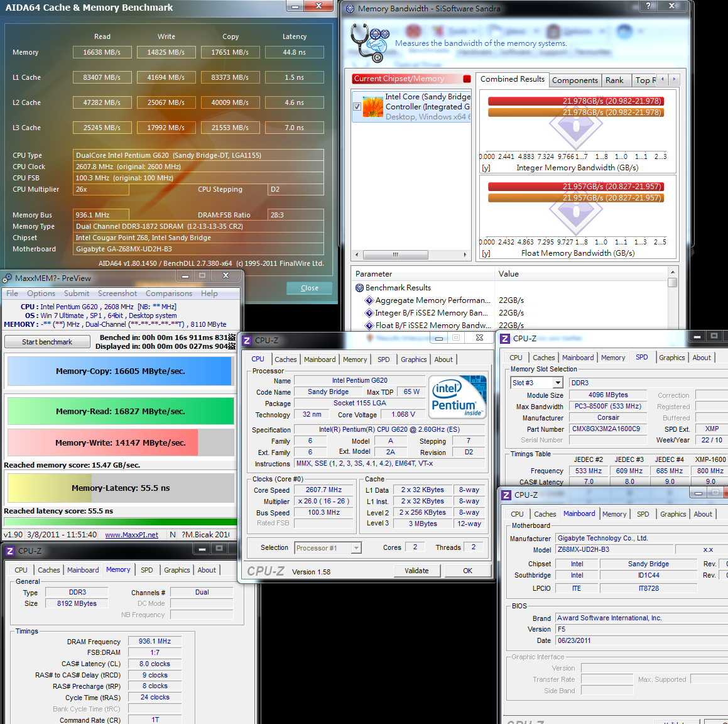Click the Benchmark Results icon in Sandra list
728x724 pixels.
pos(359,287)
